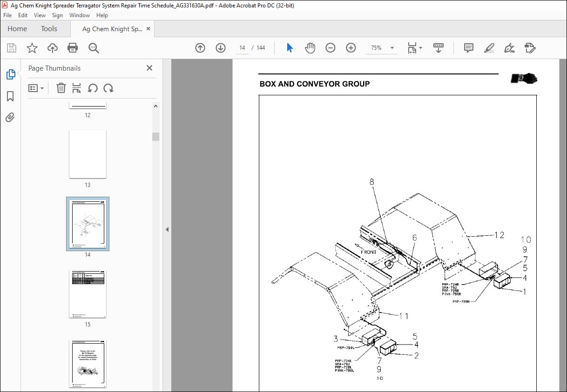
Task: Open the Sign document pen tool
Action: click(509, 48)
